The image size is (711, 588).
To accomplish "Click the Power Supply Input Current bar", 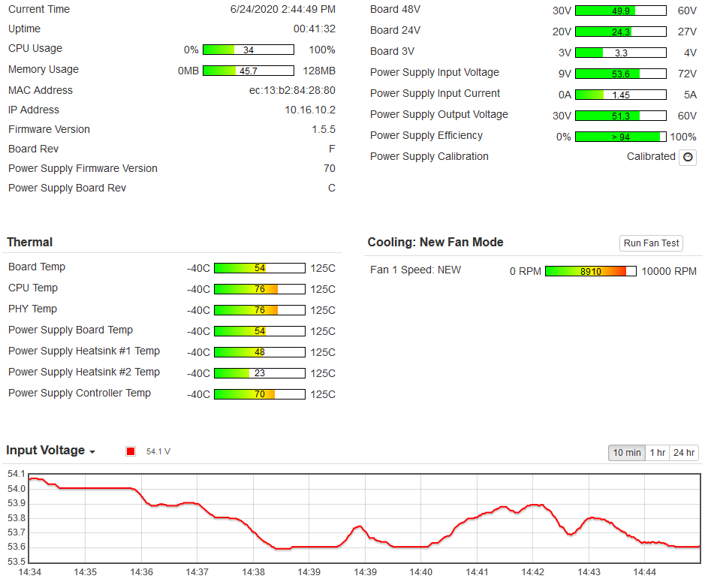I will [620, 95].
